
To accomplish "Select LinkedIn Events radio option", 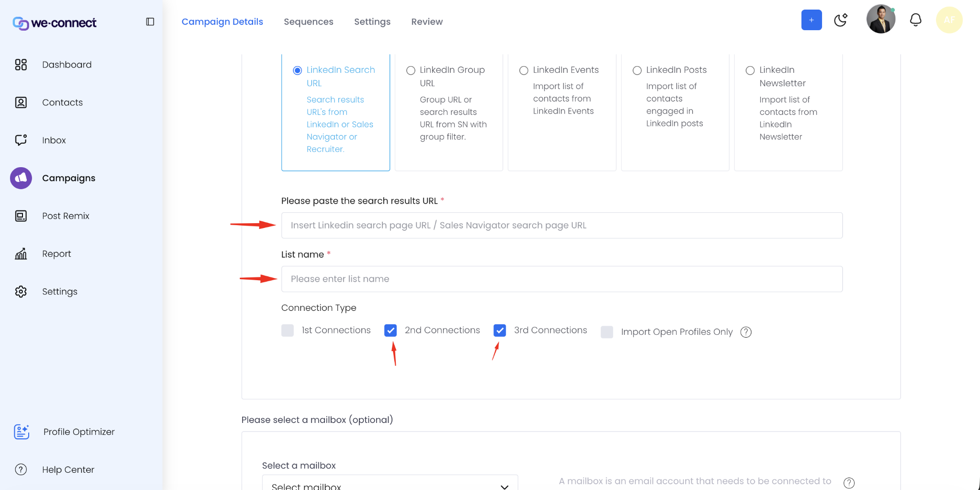I will point(524,70).
